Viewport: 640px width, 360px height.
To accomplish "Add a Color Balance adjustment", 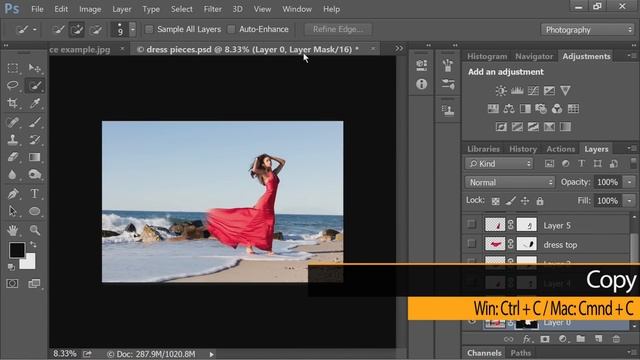I will coord(509,109).
